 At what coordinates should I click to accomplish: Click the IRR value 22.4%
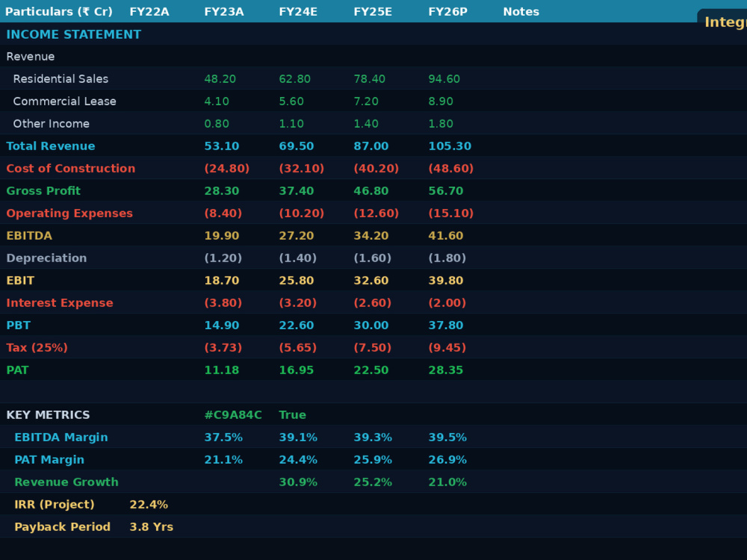(x=149, y=504)
